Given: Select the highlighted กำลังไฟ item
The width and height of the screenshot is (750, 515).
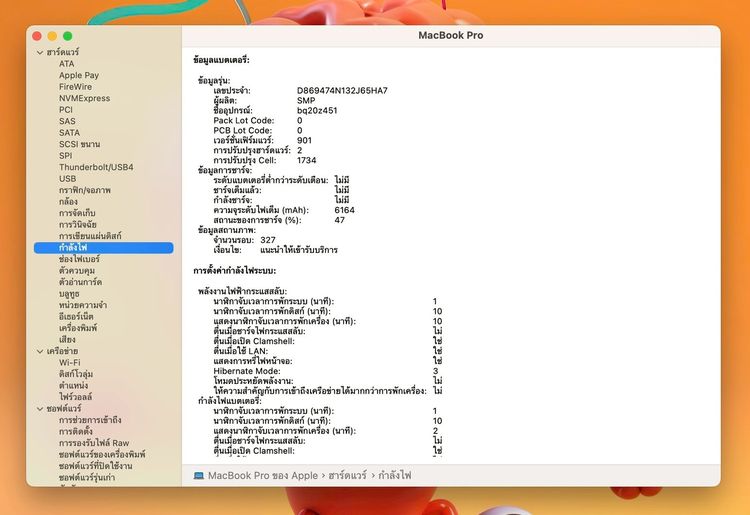Looking at the screenshot, I should 103,247.
